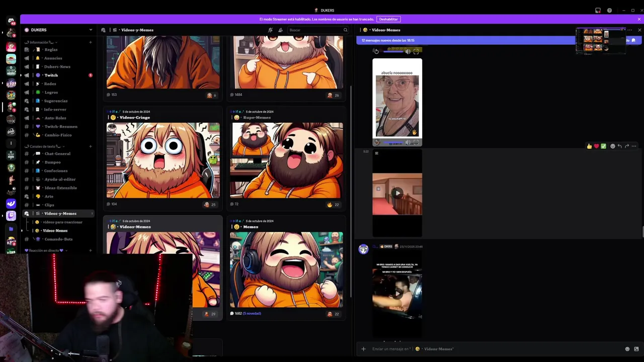Image resolution: width=644 pixels, height=362 pixels.
Task: Click the Rupe-Memes post thumbnail image
Action: point(286,160)
